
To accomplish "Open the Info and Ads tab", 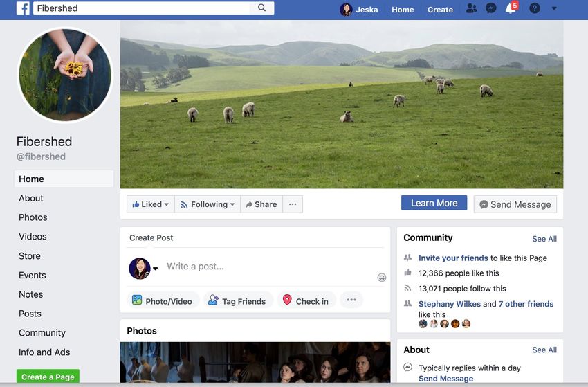I will 44,352.
